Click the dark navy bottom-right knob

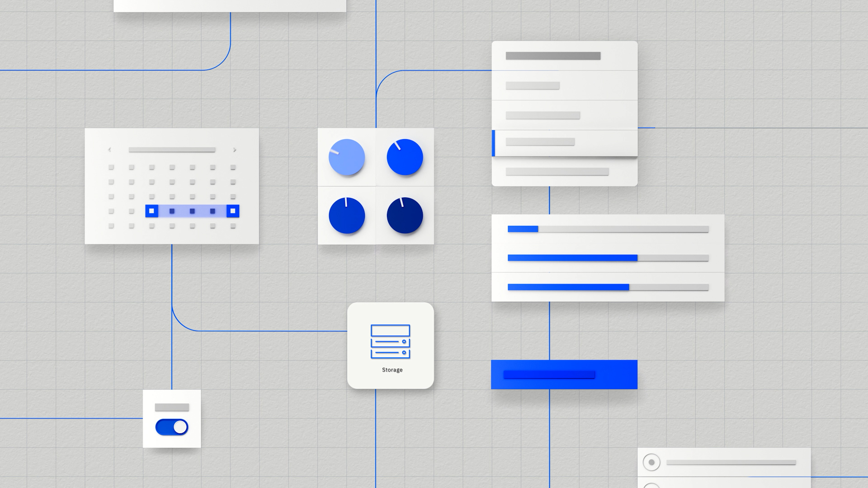coord(405,215)
